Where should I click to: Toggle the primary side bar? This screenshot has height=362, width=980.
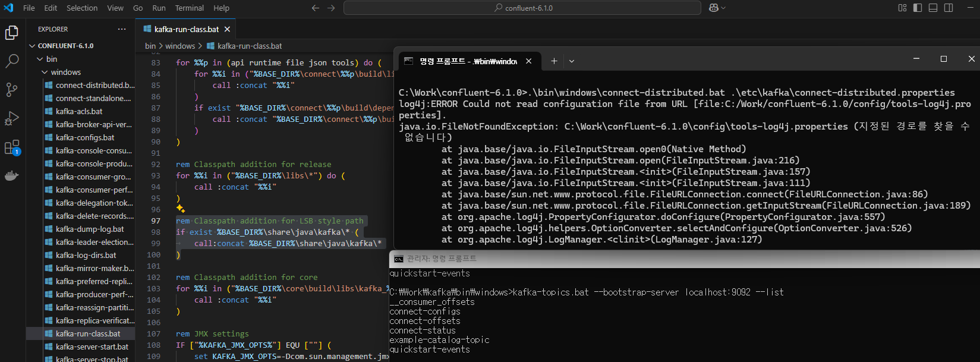(x=918, y=8)
